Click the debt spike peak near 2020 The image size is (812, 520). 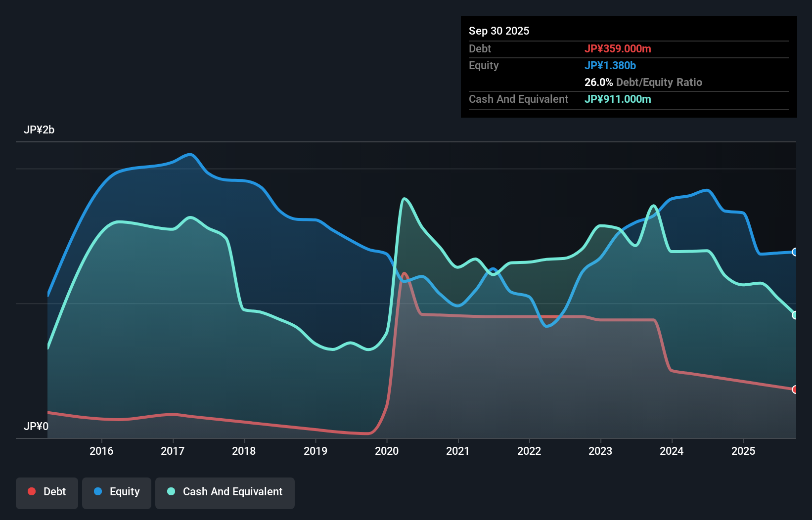405,273
